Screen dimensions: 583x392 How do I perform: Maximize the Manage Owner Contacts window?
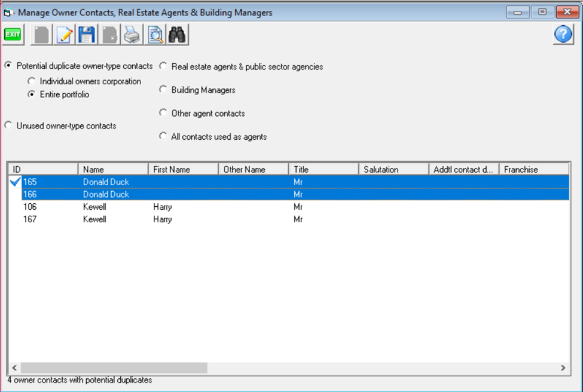pyautogui.click(x=542, y=13)
